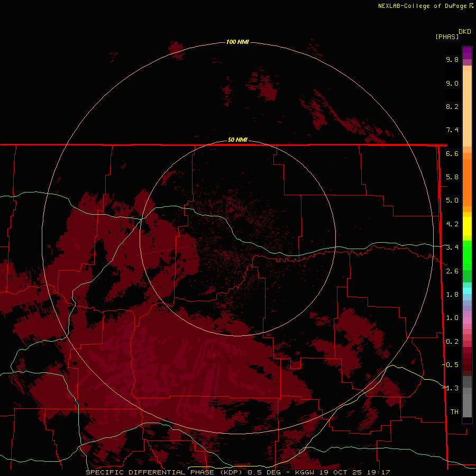476x476 pixels.
Task: Click the [PHAS] units label
Action: [447, 36]
